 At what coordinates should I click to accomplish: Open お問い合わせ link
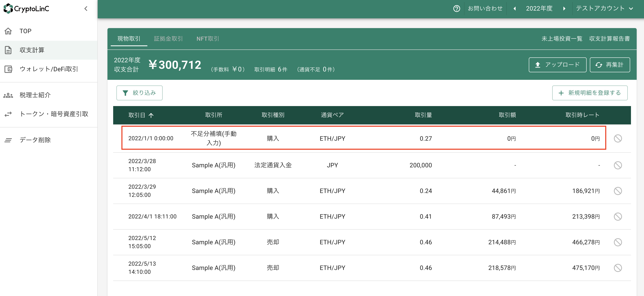coord(485,9)
